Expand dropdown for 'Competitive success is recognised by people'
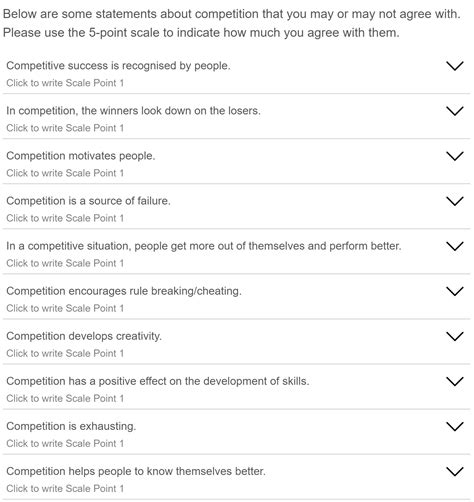The width and height of the screenshot is (474, 502). pyautogui.click(x=455, y=66)
